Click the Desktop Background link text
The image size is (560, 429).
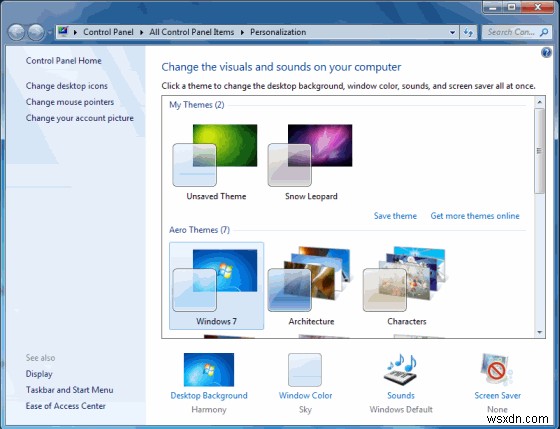[209, 395]
